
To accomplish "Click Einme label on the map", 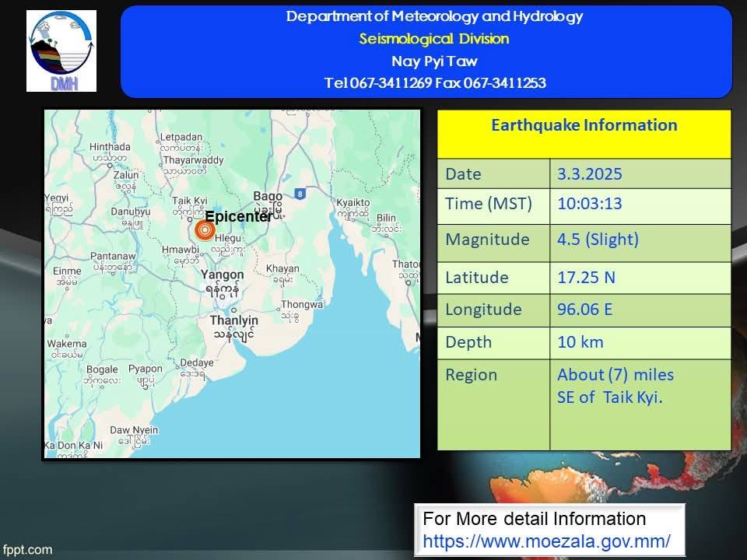I will (x=67, y=271).
